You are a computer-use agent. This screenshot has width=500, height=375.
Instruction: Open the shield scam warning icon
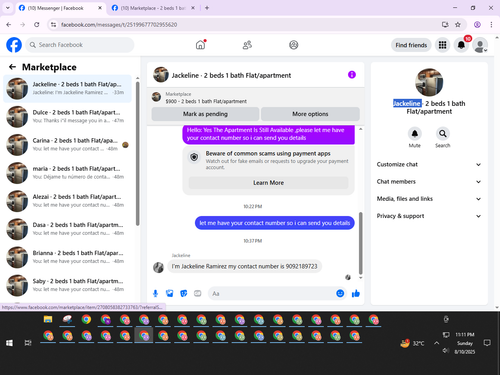tap(194, 157)
